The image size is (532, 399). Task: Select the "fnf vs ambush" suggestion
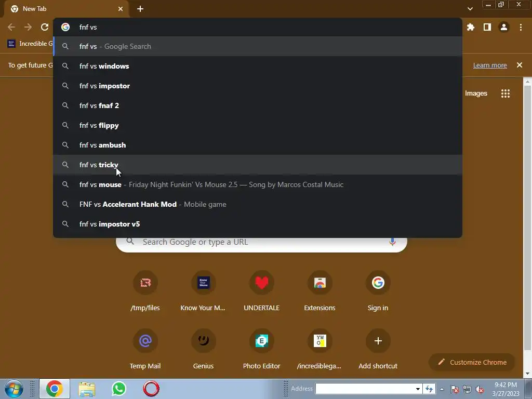[x=258, y=145]
